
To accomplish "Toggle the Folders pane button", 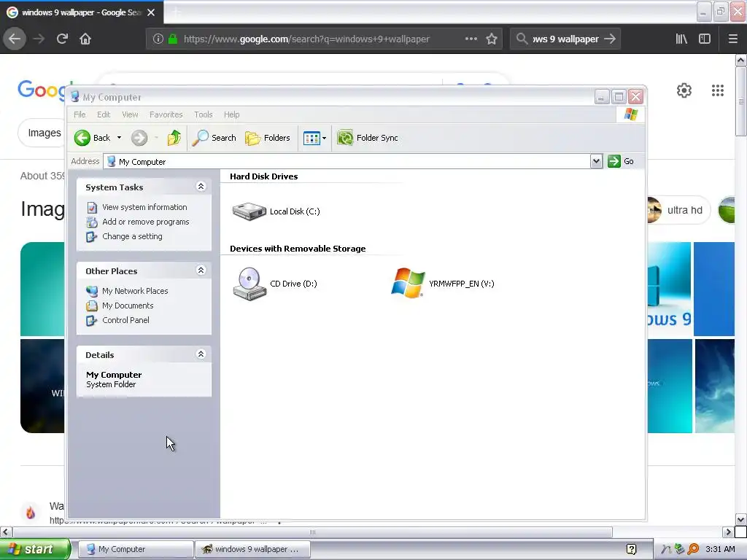I will tap(267, 138).
